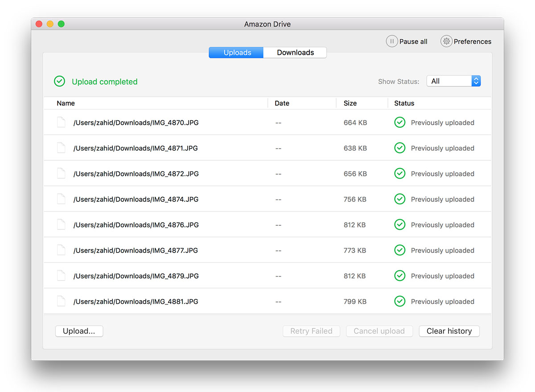Sort by the Size column header

[350, 103]
